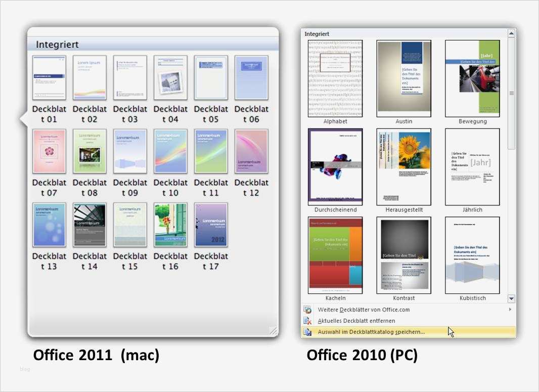This screenshot has height=392, width=539.
Task: Select the rainbow wave Deckblatt 10
Action: (170, 151)
